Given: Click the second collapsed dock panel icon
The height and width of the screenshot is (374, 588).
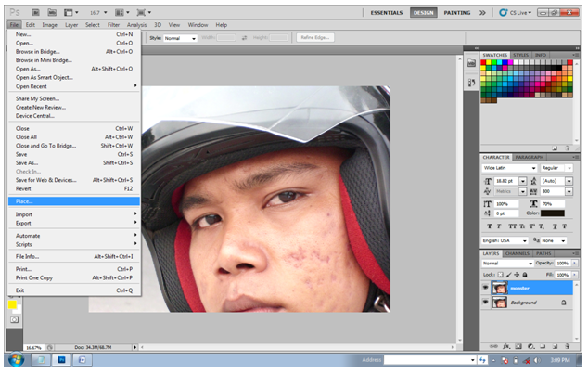Looking at the screenshot, I should tap(471, 83).
